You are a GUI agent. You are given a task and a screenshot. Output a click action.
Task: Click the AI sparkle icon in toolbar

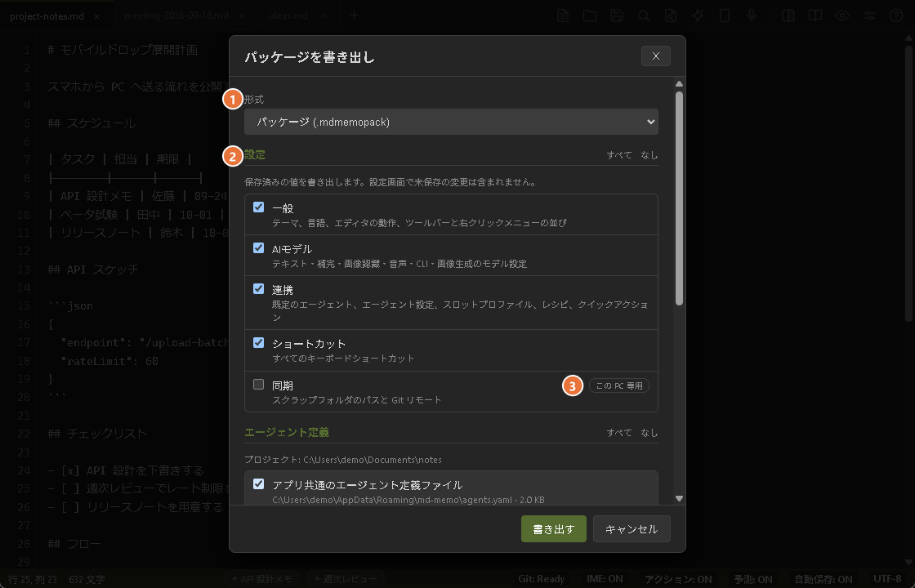point(698,16)
